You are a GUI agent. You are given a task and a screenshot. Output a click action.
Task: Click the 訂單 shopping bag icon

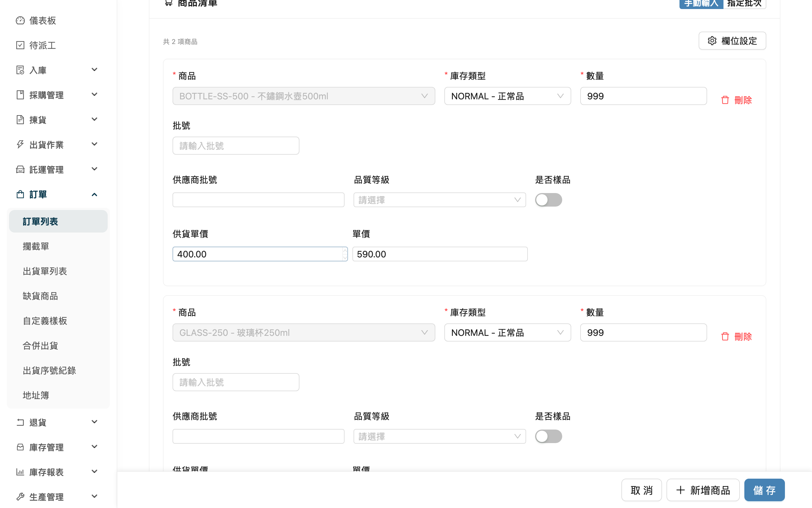click(x=20, y=194)
